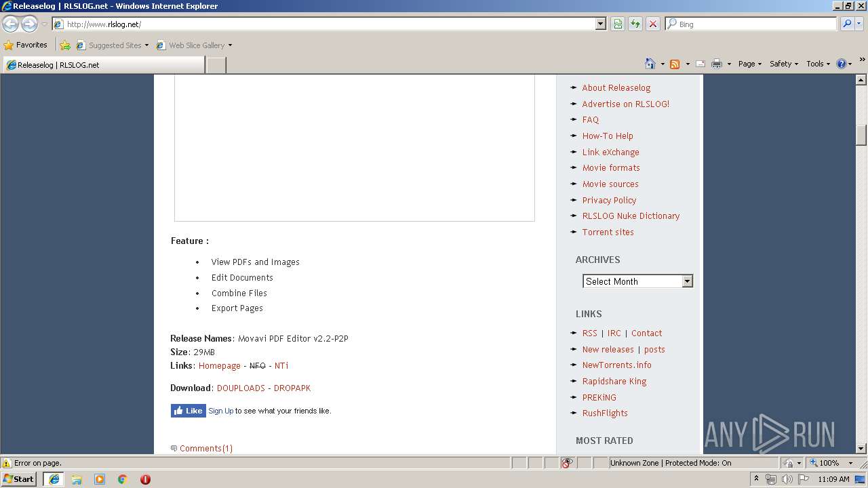Image resolution: width=868 pixels, height=488 pixels.
Task: Click the Refresh page icon
Action: pyautogui.click(x=635, y=24)
